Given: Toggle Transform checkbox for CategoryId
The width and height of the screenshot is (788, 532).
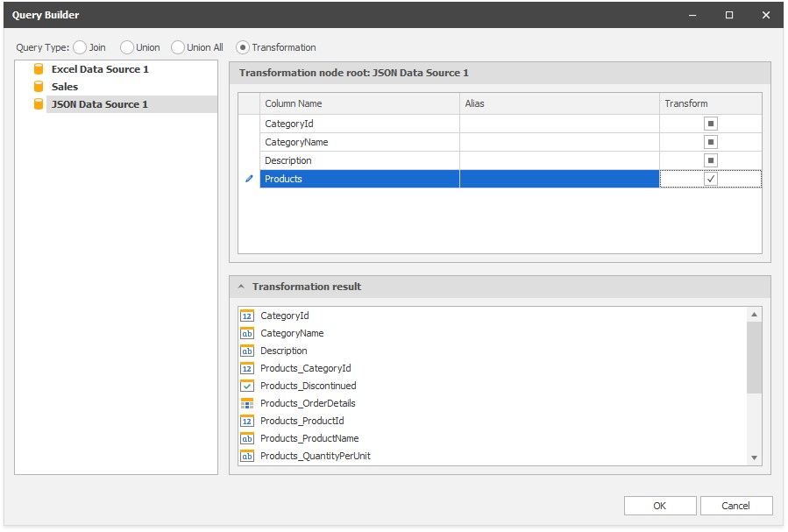Looking at the screenshot, I should [x=710, y=124].
